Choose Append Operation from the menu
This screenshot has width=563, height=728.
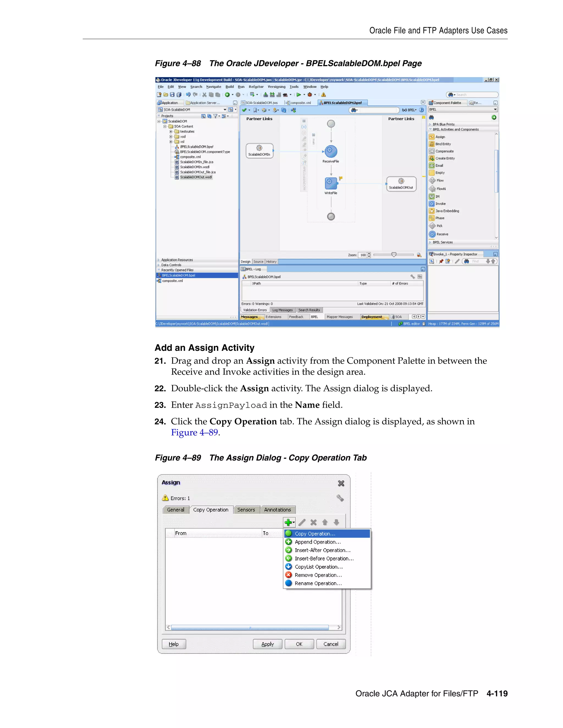(327, 542)
